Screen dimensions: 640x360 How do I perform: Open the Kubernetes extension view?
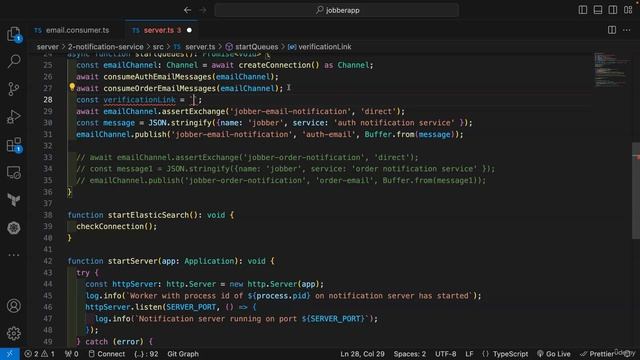coord(14,228)
